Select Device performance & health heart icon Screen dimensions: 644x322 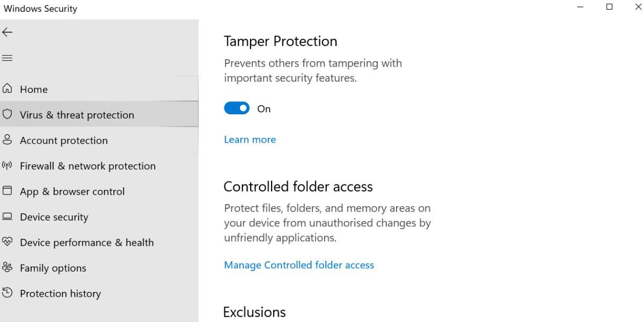point(8,242)
